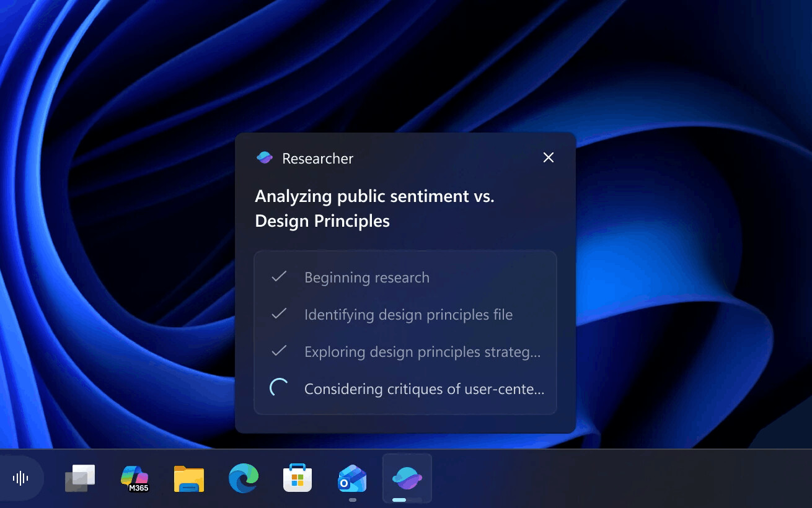The width and height of the screenshot is (812, 508).
Task: Expand the truncated Considering critiques entry
Action: point(424,388)
